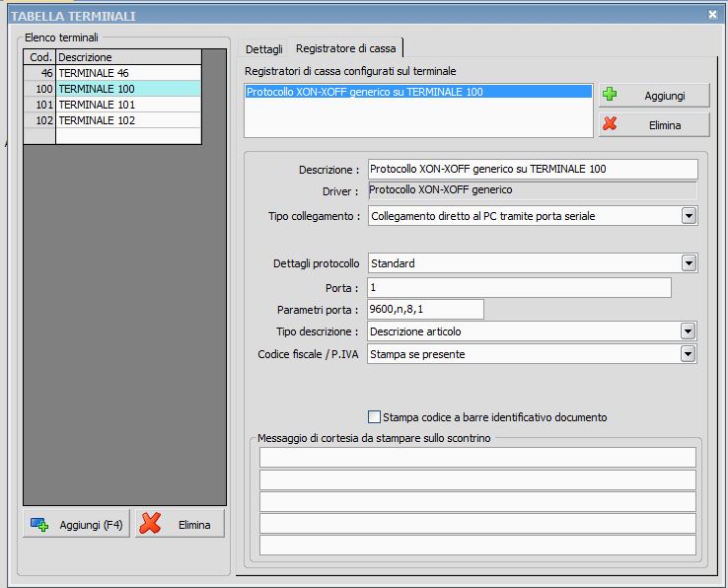Click the second courtesy message line field

477,479
